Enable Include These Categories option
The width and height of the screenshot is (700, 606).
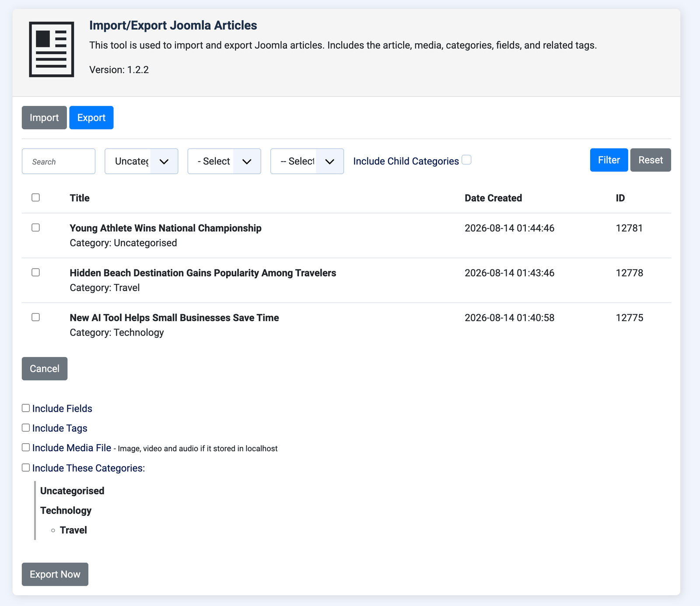coord(26,467)
